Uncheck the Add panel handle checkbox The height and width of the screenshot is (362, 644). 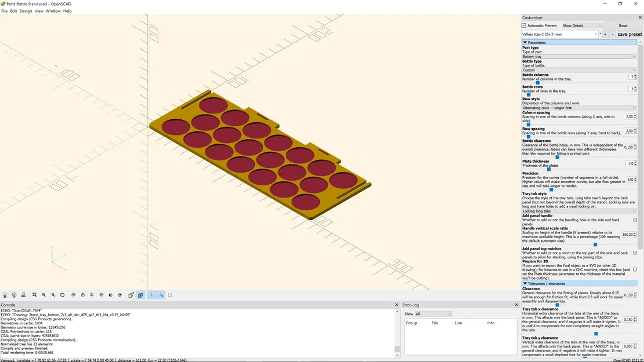point(635,220)
